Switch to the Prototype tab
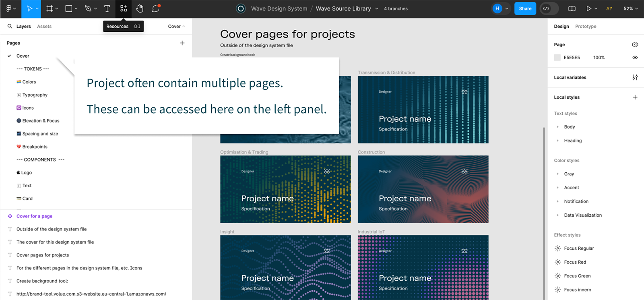 (x=586, y=26)
